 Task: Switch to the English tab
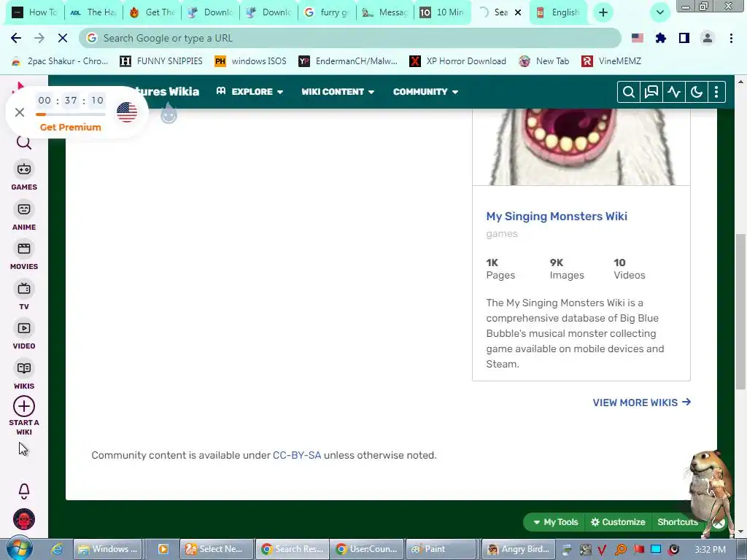[558, 12]
